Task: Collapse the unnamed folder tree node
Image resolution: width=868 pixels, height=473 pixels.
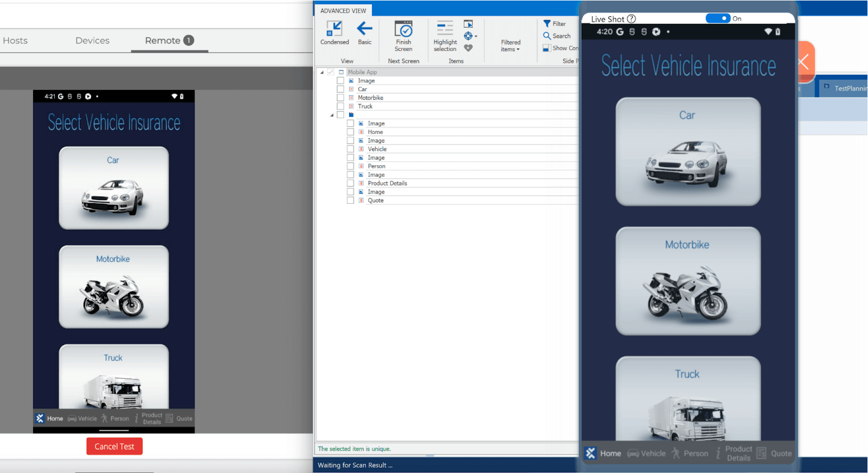Action: click(x=332, y=115)
